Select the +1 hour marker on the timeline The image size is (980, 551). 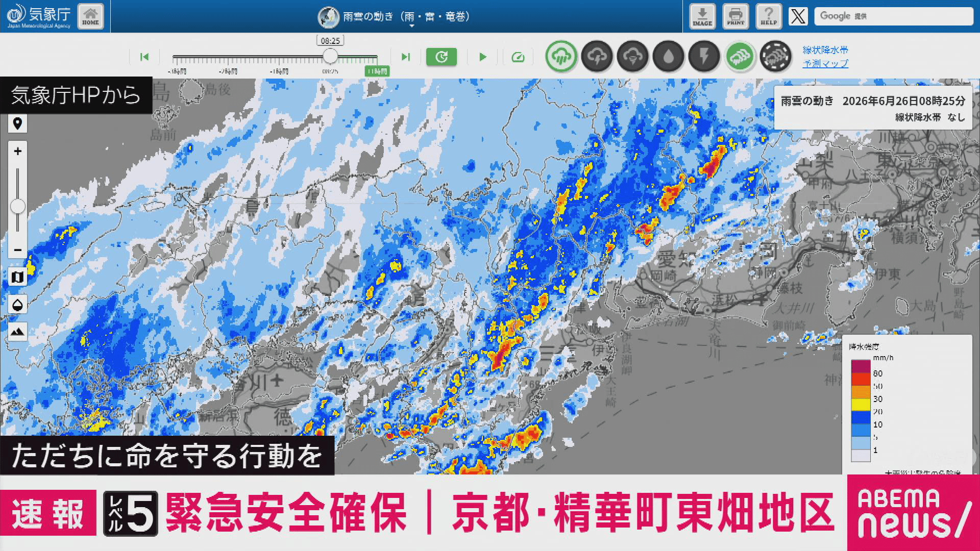[x=377, y=71]
